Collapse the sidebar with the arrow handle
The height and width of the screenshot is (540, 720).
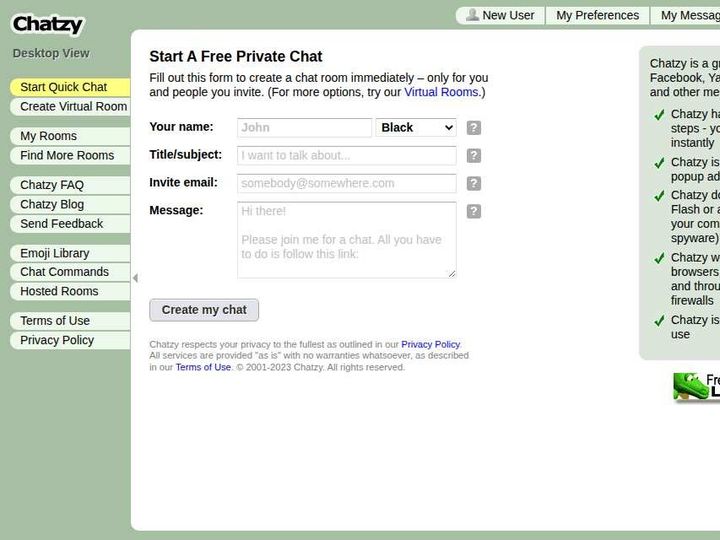[x=135, y=278]
